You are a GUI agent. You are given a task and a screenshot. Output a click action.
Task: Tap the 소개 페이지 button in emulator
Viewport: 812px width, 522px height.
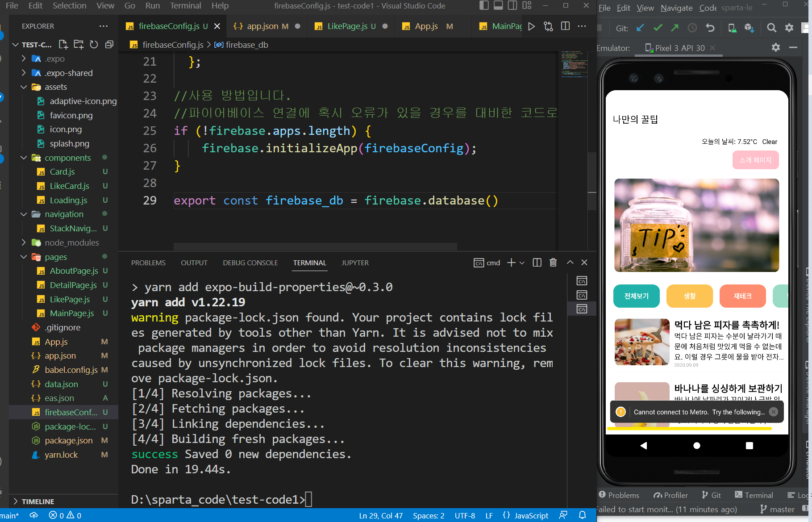(x=755, y=160)
